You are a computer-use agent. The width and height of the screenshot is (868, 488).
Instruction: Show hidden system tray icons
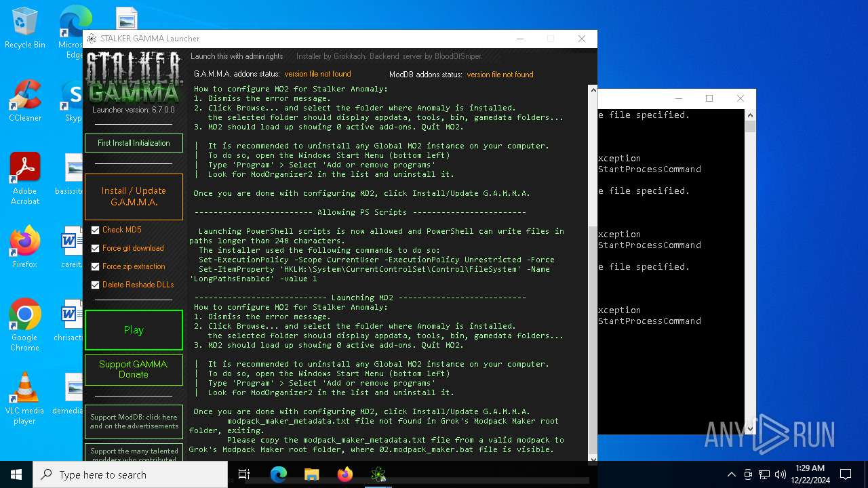[731, 474]
